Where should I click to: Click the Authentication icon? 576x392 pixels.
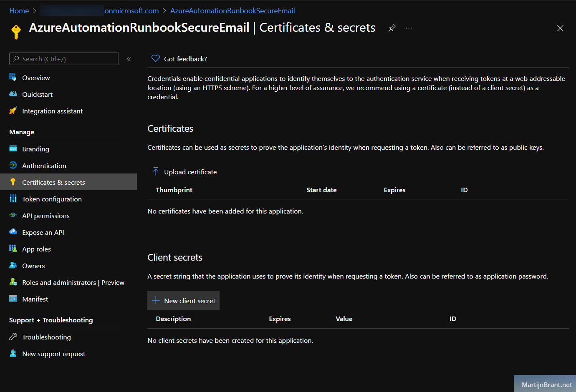tap(13, 166)
